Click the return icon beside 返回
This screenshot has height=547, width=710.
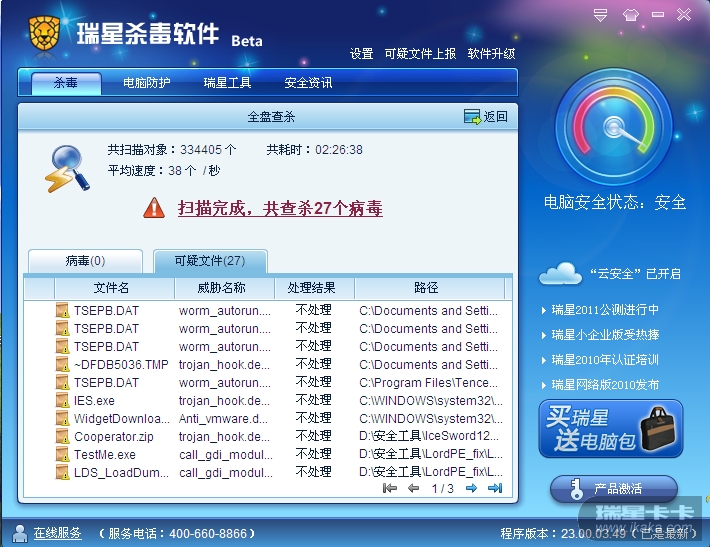[472, 116]
